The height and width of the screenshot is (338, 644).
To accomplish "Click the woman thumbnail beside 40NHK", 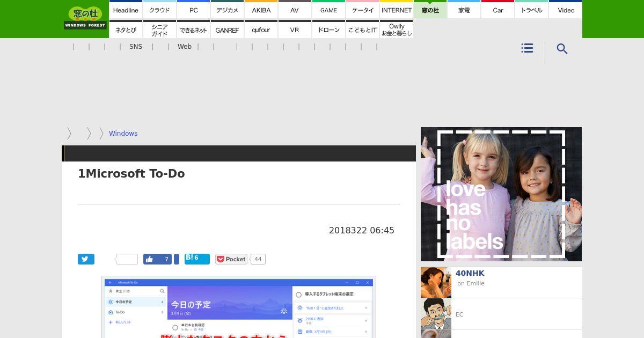I will [x=436, y=282].
